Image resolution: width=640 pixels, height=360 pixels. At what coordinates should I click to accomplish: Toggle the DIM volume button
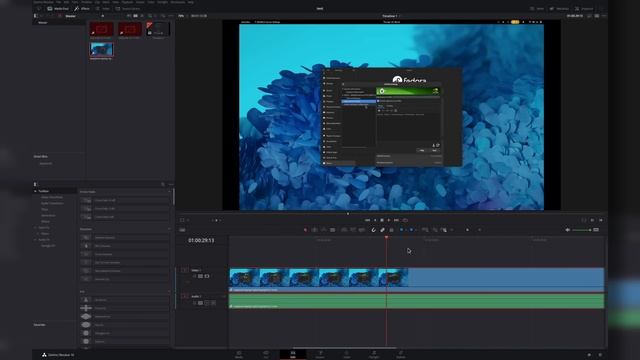[596, 230]
